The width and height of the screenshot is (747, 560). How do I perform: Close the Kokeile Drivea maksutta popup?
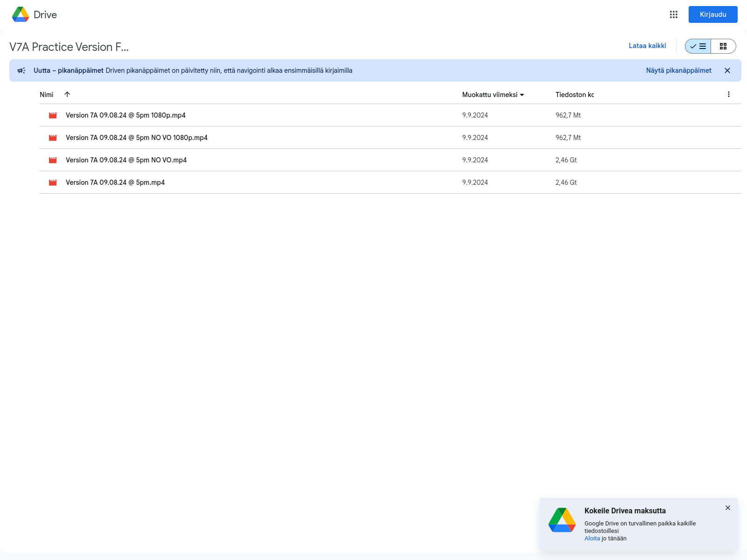pyautogui.click(x=727, y=508)
